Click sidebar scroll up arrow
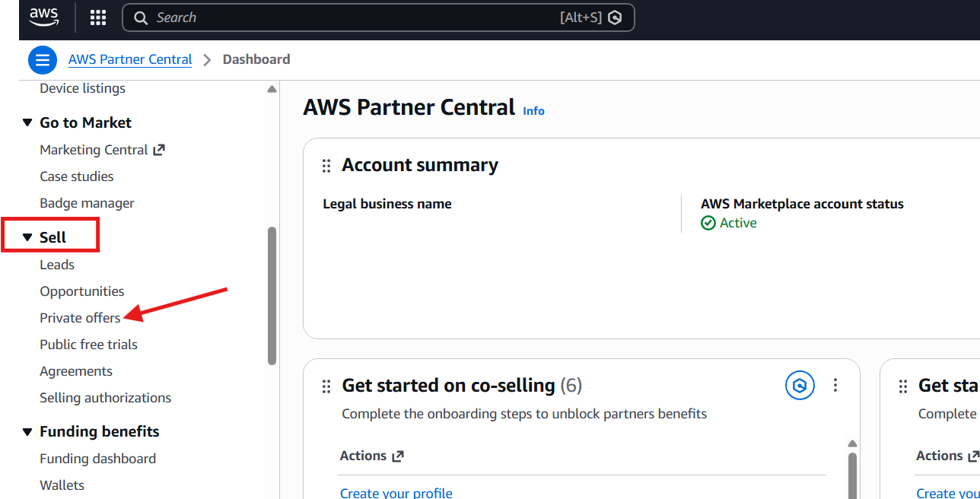Viewport: 980px width, 499px height. click(x=272, y=89)
